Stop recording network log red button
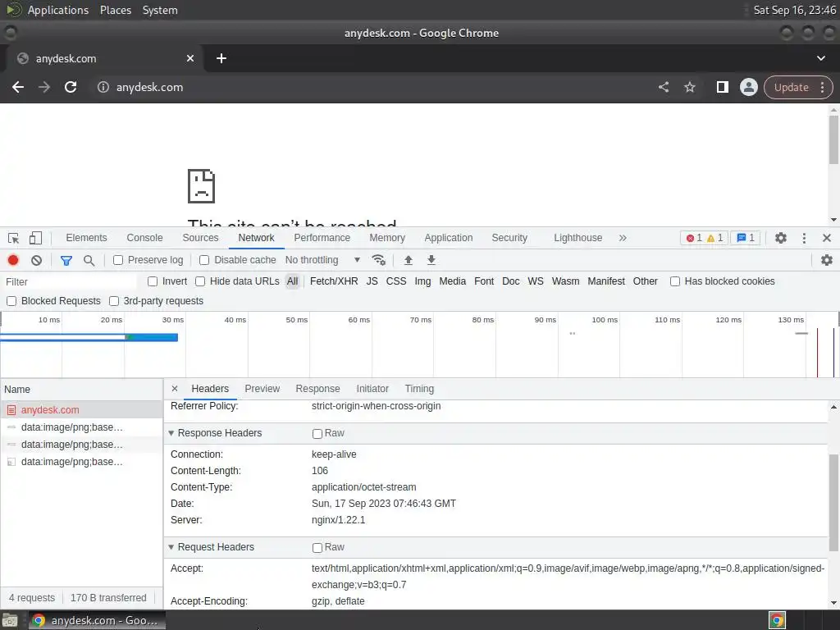This screenshot has width=840, height=630. pos(13,260)
